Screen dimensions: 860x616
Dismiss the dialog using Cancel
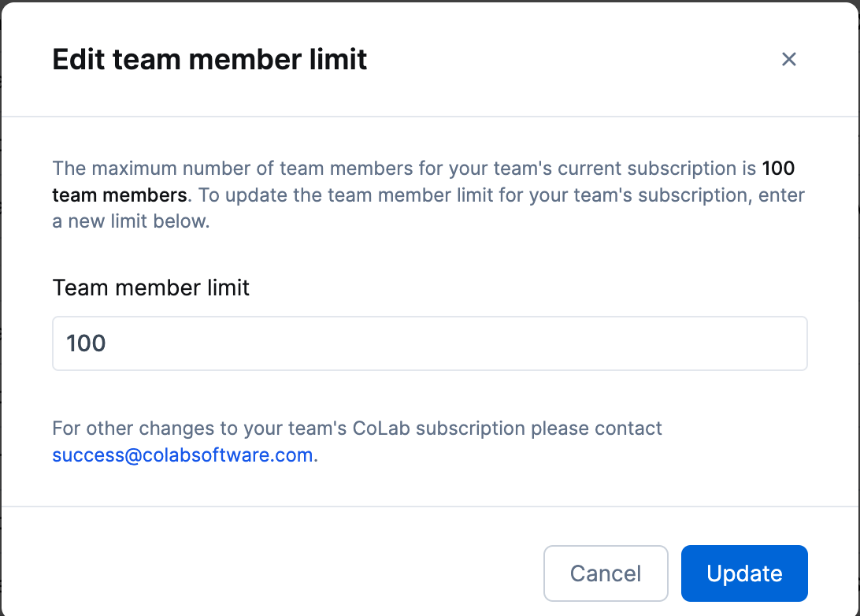[x=605, y=573]
